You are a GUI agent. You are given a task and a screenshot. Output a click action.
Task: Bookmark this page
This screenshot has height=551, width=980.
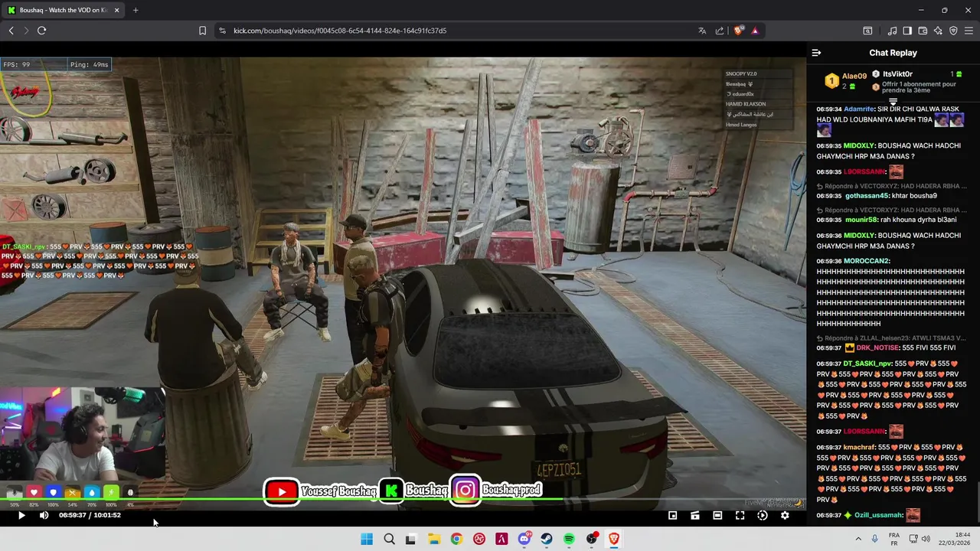(x=202, y=31)
